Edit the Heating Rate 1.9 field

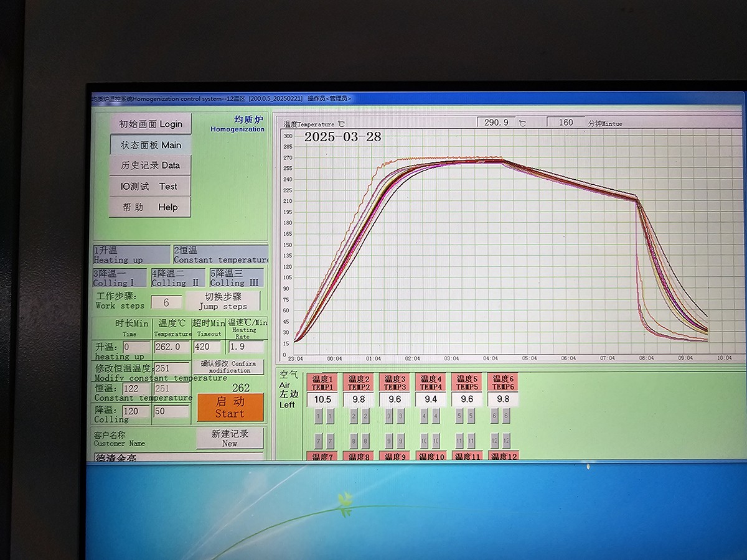[246, 347]
